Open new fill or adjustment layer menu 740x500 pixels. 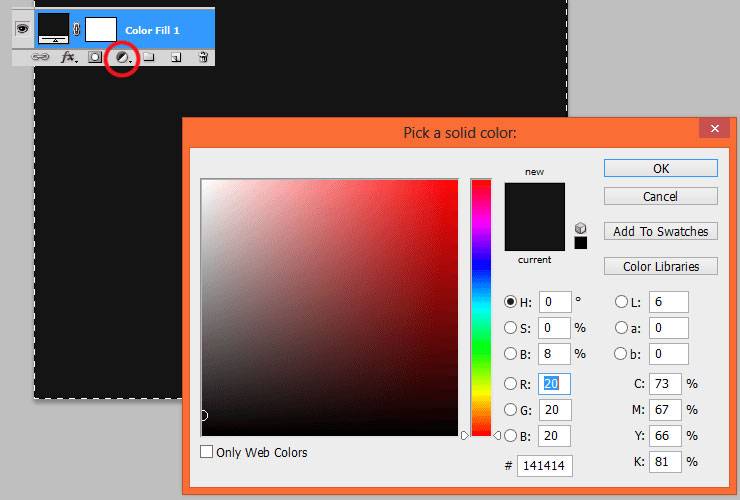click(x=123, y=58)
